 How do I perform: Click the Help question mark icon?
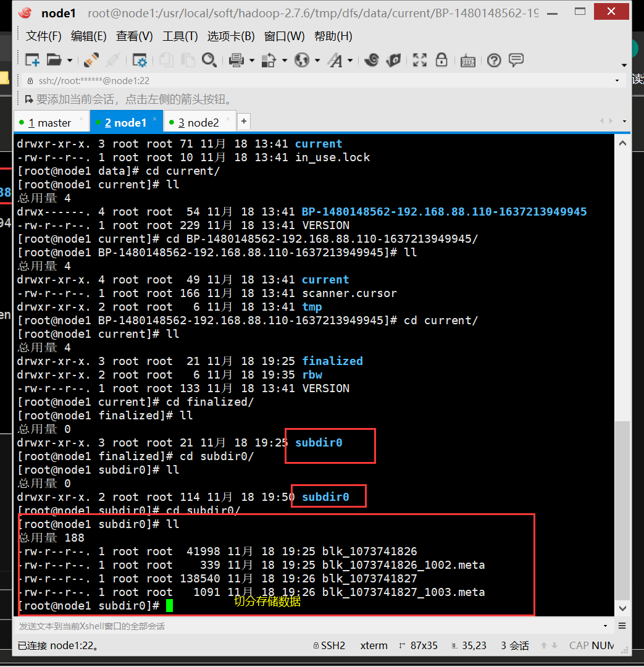[x=494, y=61]
